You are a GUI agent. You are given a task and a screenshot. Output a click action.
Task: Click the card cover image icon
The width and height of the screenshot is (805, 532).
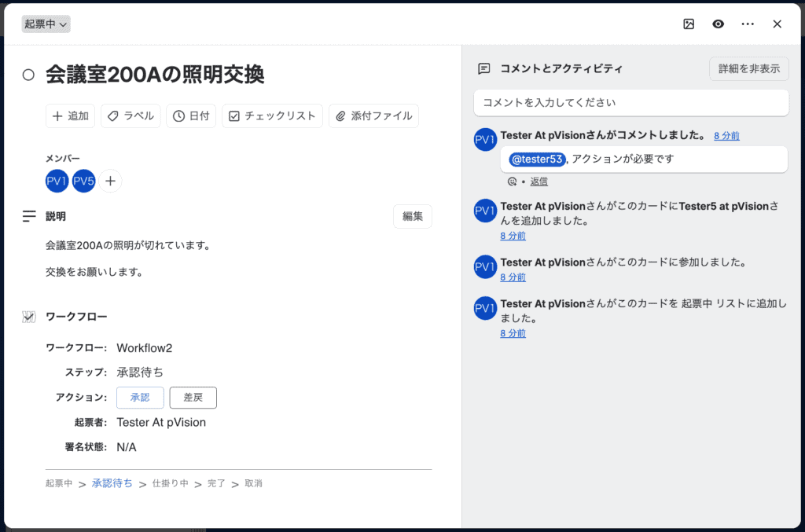pos(689,24)
